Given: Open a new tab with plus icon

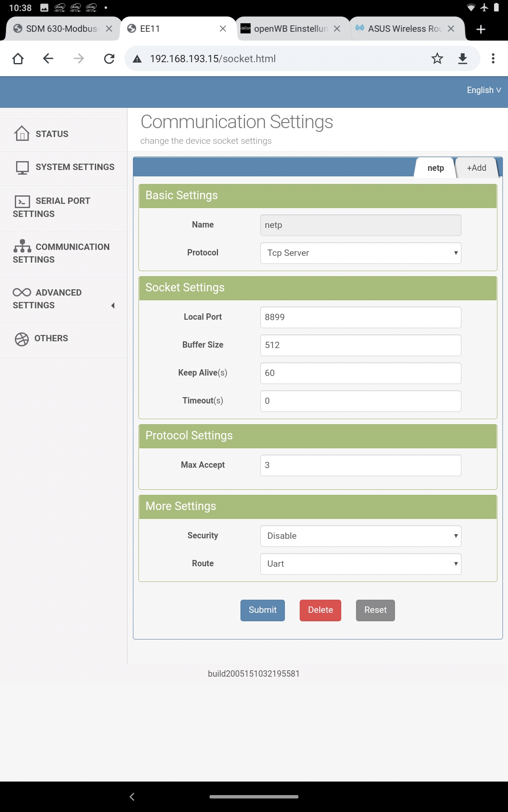Looking at the screenshot, I should click(x=480, y=29).
